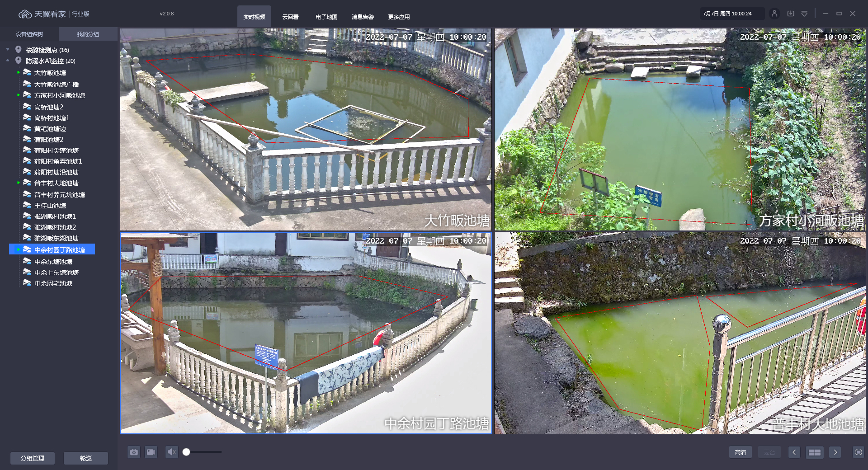Go to the next page of video panes
This screenshot has width=868, height=470.
tap(835, 452)
